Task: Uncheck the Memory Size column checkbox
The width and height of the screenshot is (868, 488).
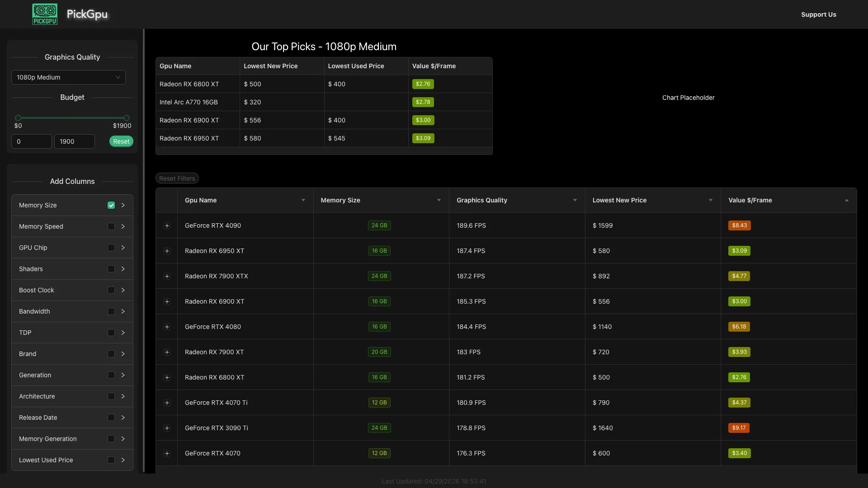Action: (111, 205)
